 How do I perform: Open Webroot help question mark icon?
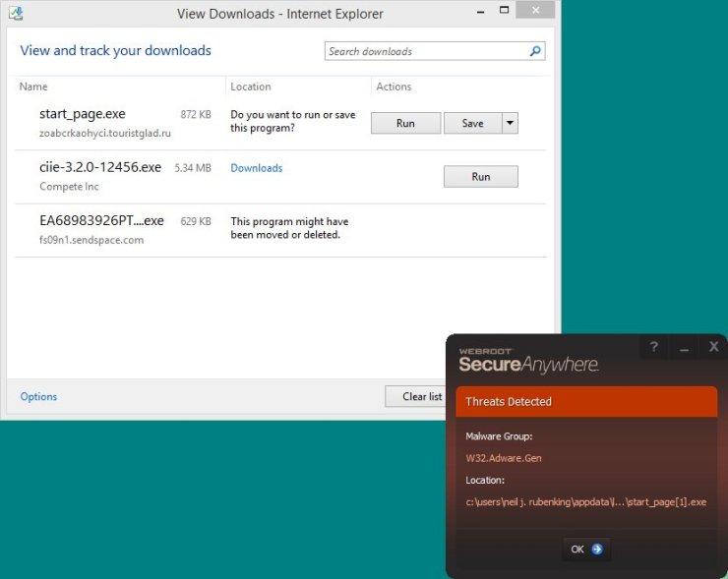(x=653, y=347)
